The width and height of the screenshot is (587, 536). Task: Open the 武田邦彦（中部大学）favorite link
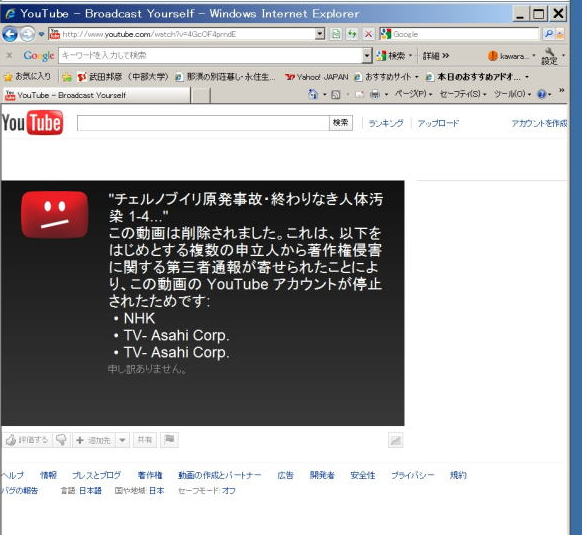122,77
